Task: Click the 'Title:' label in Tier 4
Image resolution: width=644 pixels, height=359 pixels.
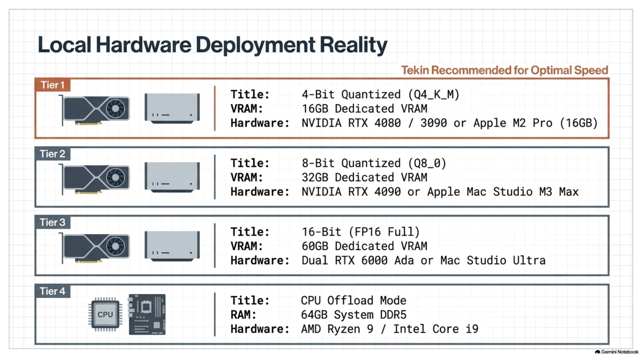Action: pyautogui.click(x=250, y=300)
